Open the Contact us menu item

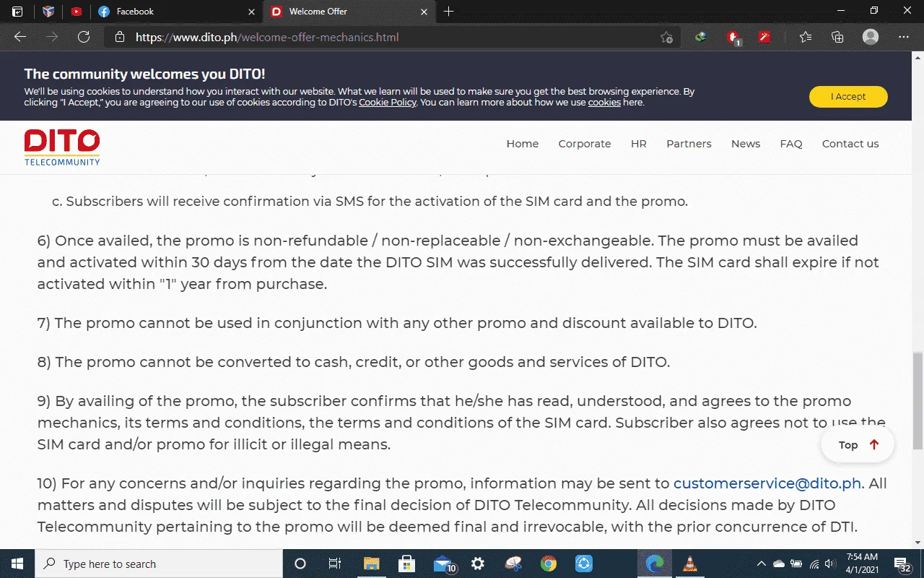(x=850, y=144)
